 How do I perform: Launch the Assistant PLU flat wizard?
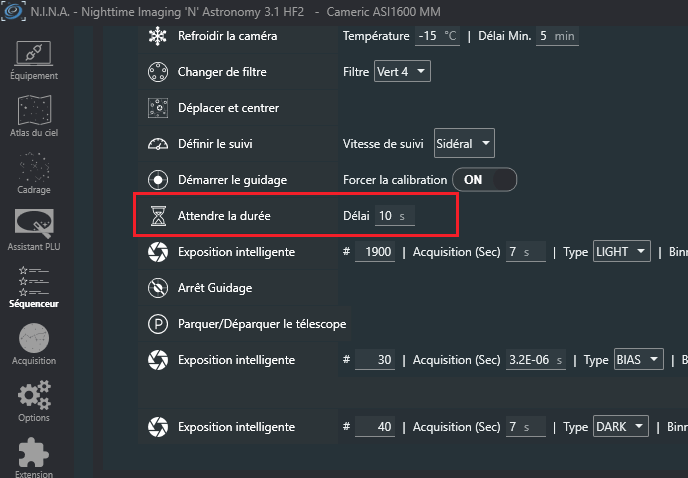tap(34, 228)
